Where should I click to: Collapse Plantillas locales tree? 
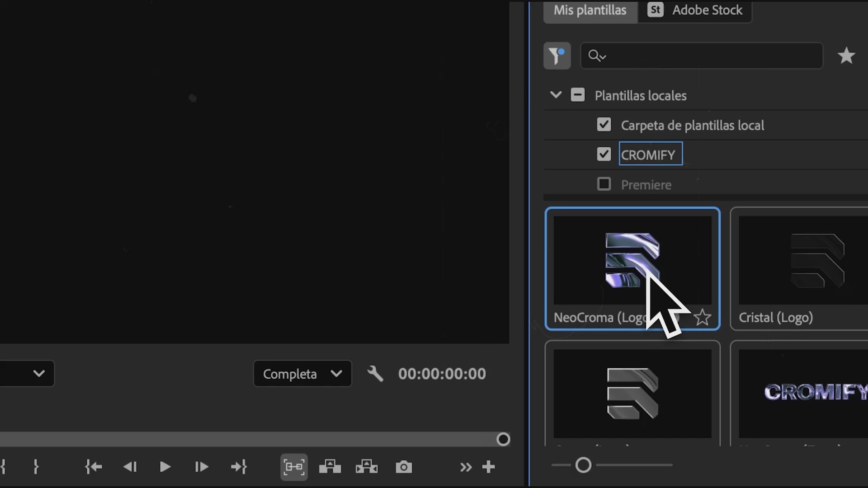click(556, 95)
